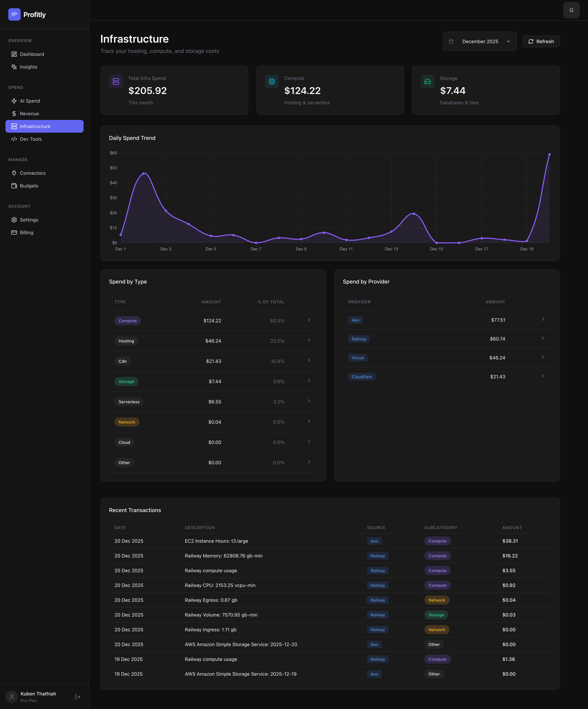The width and height of the screenshot is (588, 709).
Task: Click the peak data point on Dec 20
Action: 549,155
